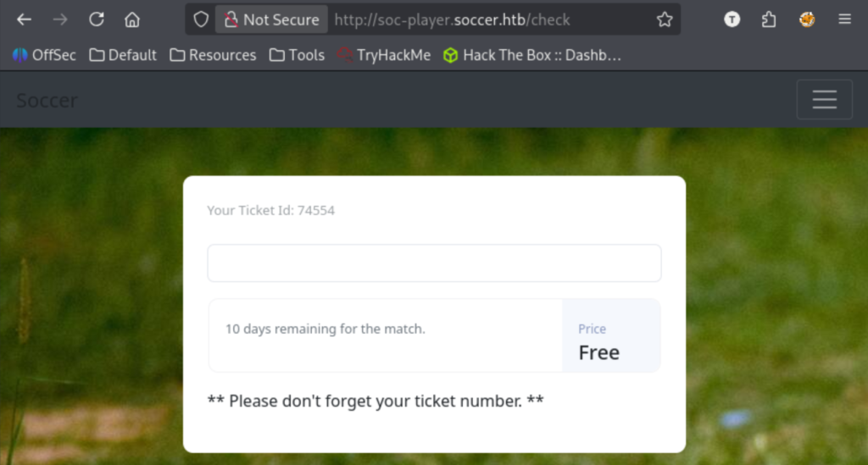Open the TryHackMe bookmark
This screenshot has width=868, height=465.
pos(383,55)
